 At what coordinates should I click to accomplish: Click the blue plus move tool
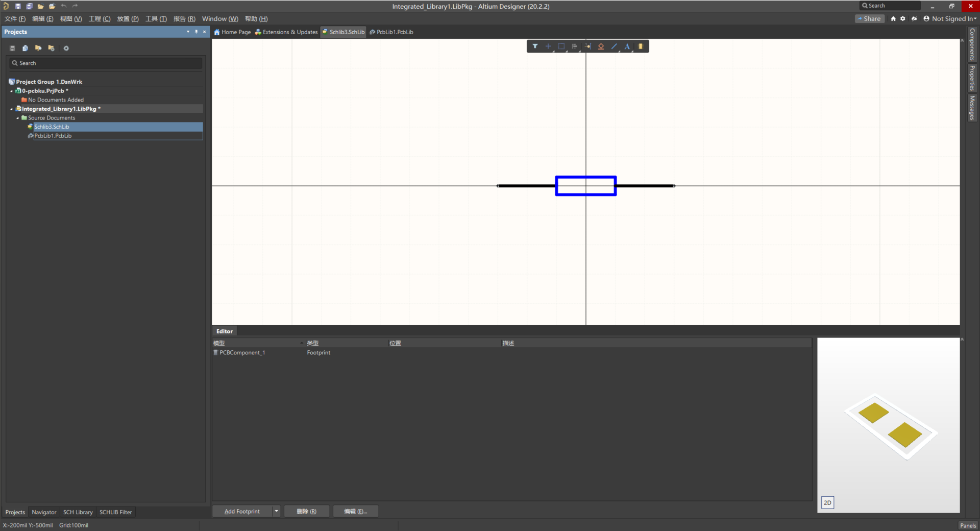pyautogui.click(x=548, y=46)
